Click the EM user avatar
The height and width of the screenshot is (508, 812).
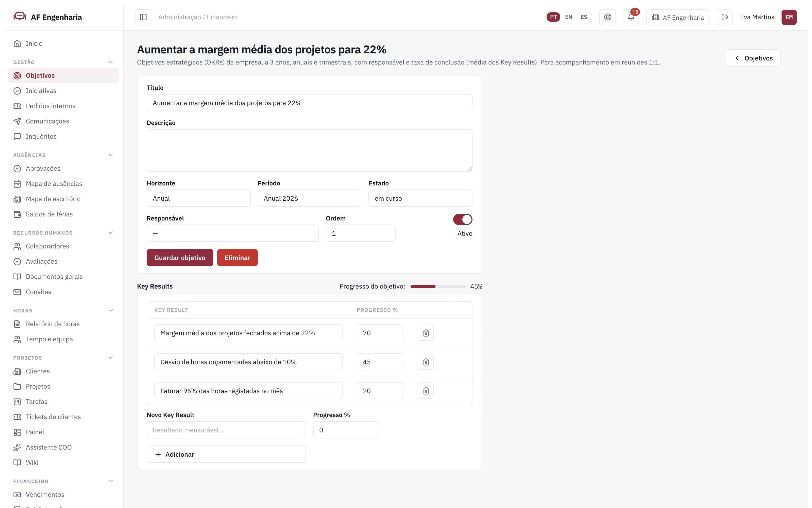point(789,17)
